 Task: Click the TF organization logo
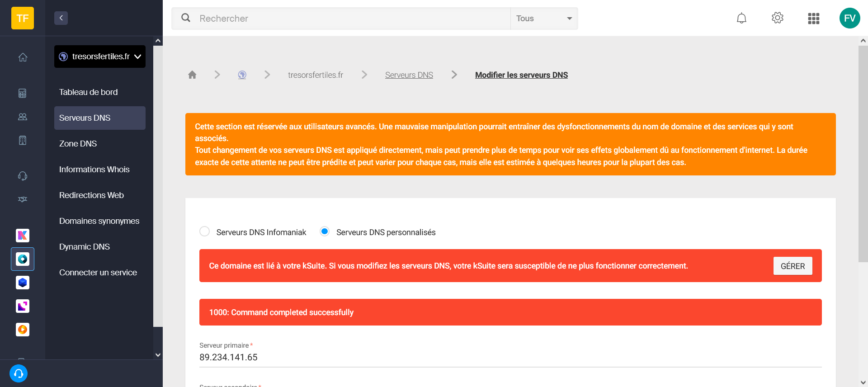point(23,18)
